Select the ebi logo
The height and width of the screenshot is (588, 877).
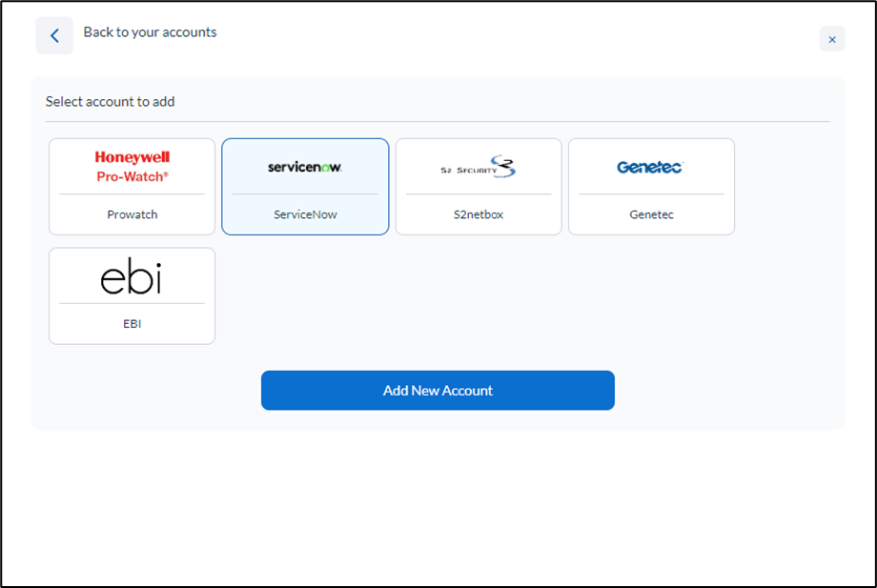(x=132, y=276)
